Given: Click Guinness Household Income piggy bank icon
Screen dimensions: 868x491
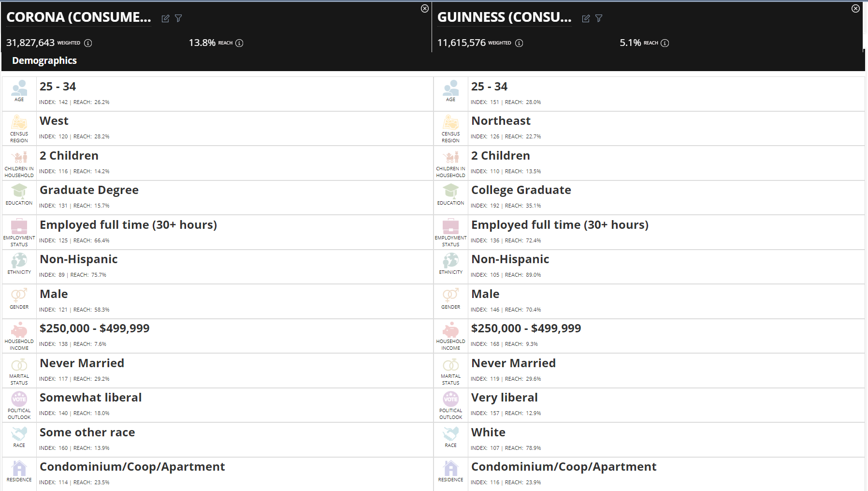Looking at the screenshot, I should tap(451, 330).
